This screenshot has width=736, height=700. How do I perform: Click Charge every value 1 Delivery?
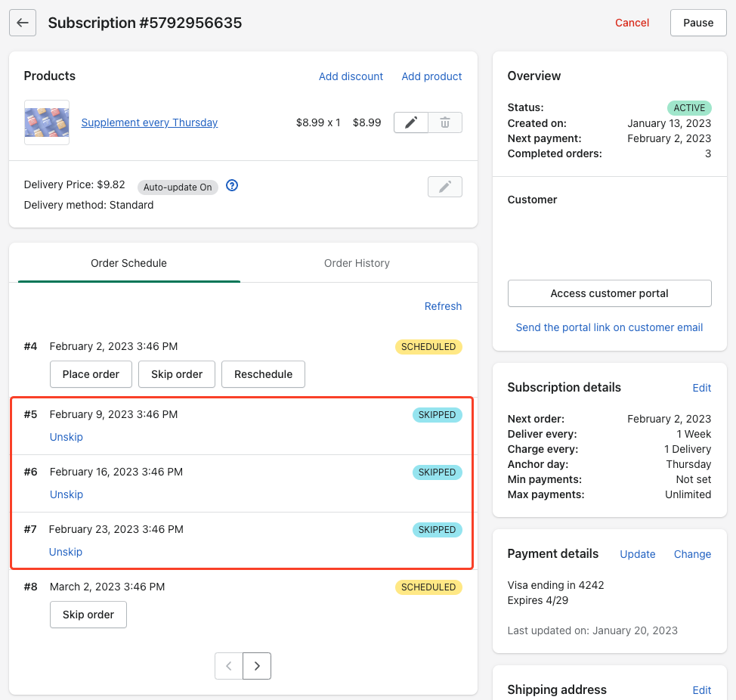pos(688,449)
